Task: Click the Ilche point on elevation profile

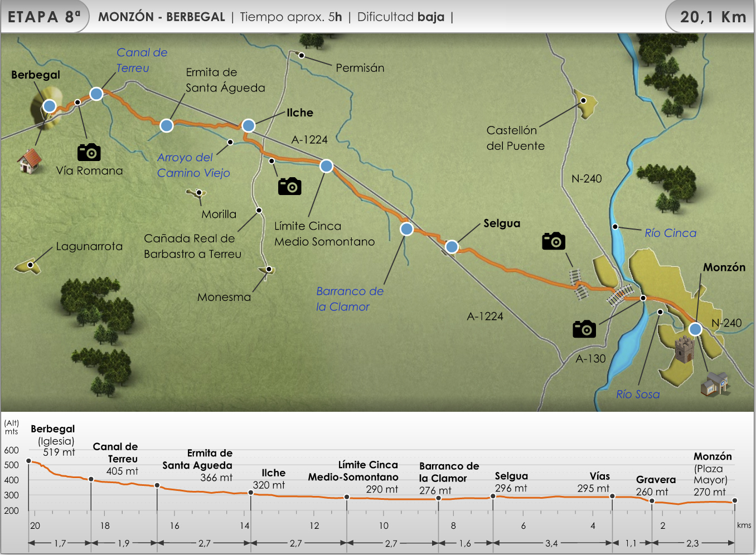Action: (x=251, y=493)
